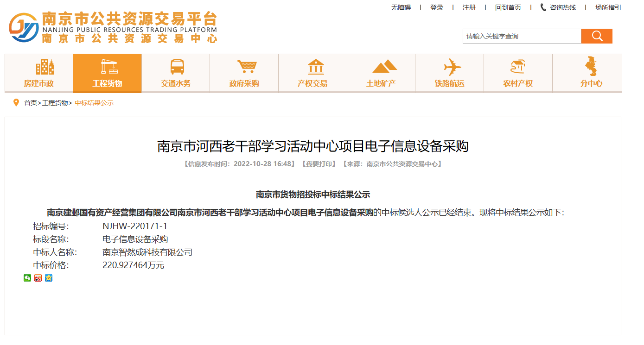The image size is (644, 345).
Task: Open the 产权交易 bank icon category
Action: click(x=312, y=73)
